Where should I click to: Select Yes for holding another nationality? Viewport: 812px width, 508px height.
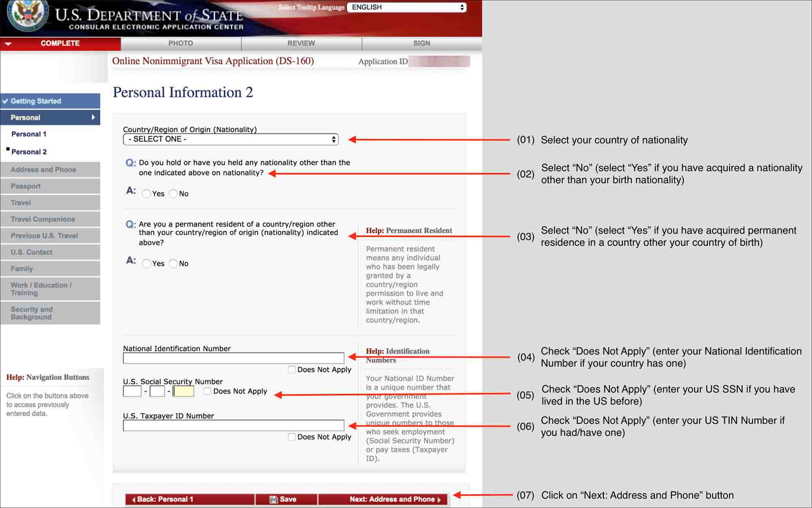click(x=146, y=194)
